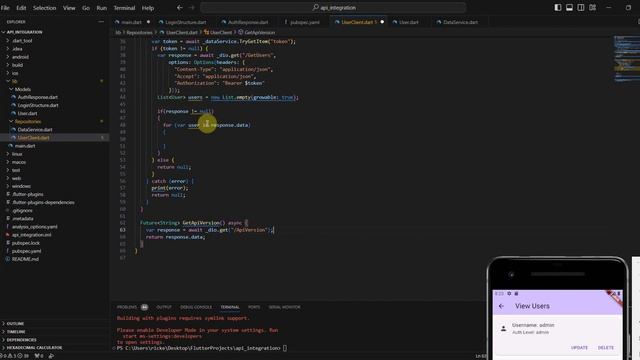Image resolution: width=640 pixels, height=360 pixels.
Task: Switch to the main.dart editor tab
Action: point(131,22)
